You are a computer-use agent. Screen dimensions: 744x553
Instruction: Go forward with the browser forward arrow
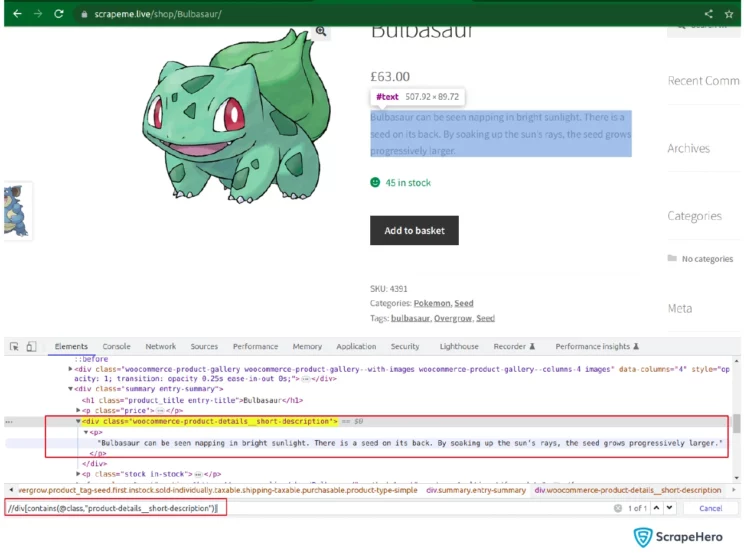click(38, 14)
